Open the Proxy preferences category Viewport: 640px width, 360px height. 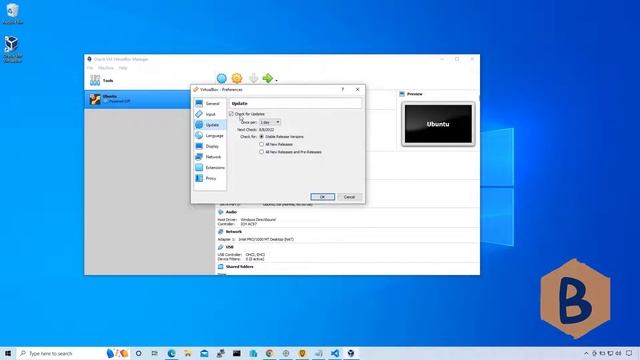point(210,178)
